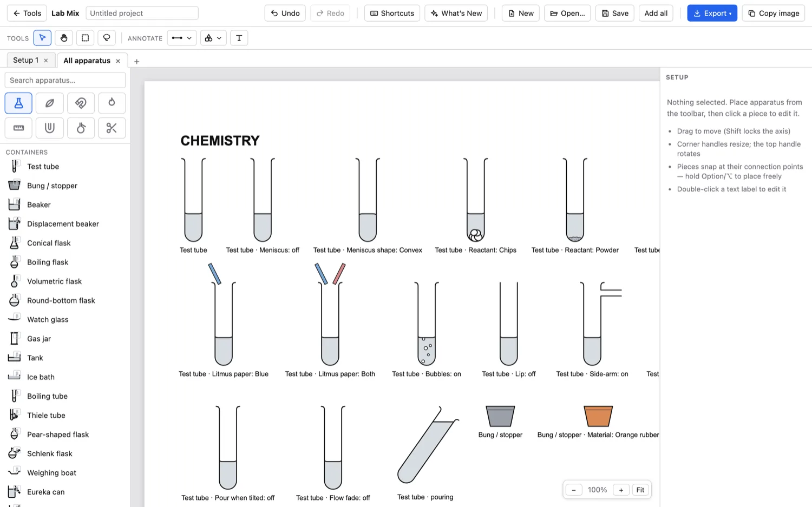The image size is (812, 507).
Task: Select Round-bottom flask in the list
Action: pyautogui.click(x=65, y=300)
